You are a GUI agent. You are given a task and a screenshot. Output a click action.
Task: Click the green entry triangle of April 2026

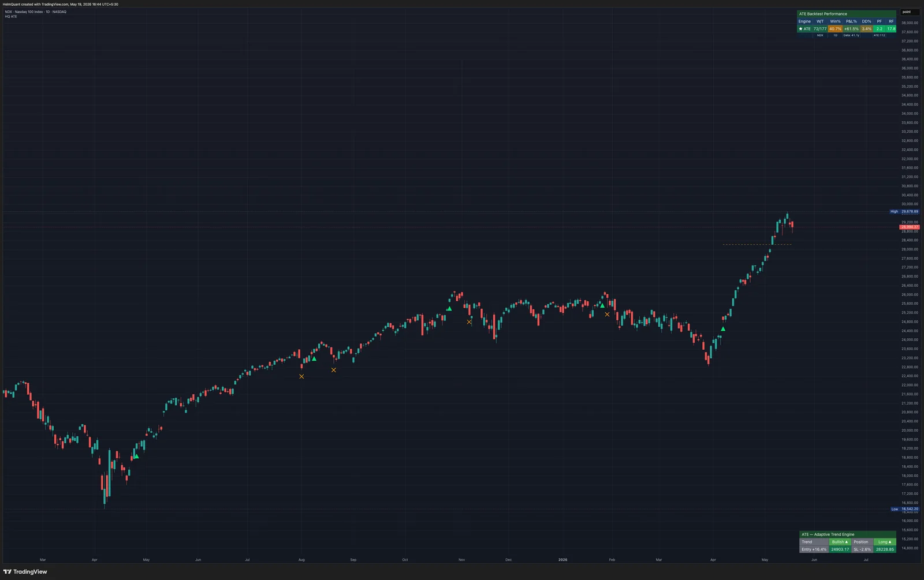[x=723, y=329]
